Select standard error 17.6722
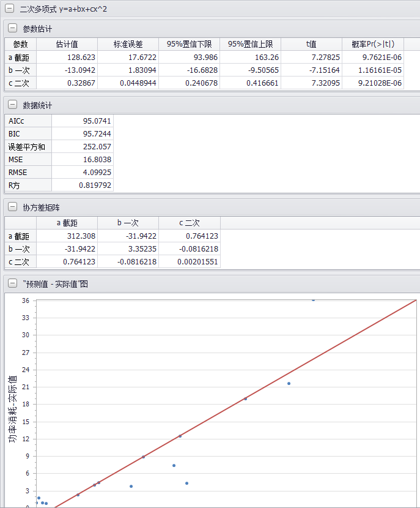Image resolution: width=420 pixels, height=508 pixels. (x=128, y=58)
